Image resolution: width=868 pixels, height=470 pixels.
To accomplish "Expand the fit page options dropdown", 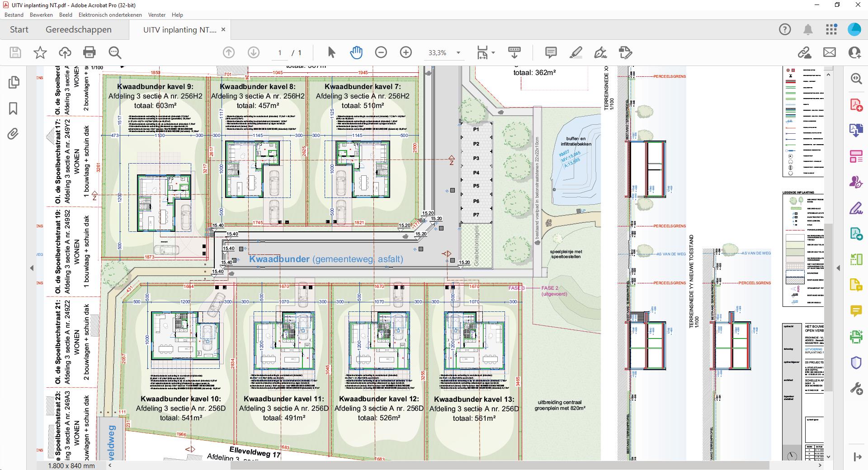I will pyautogui.click(x=493, y=53).
